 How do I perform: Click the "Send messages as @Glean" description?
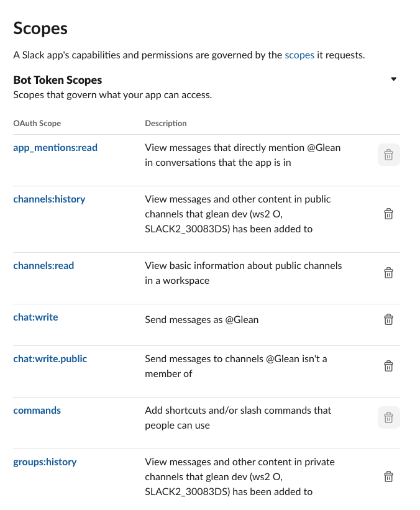201,320
